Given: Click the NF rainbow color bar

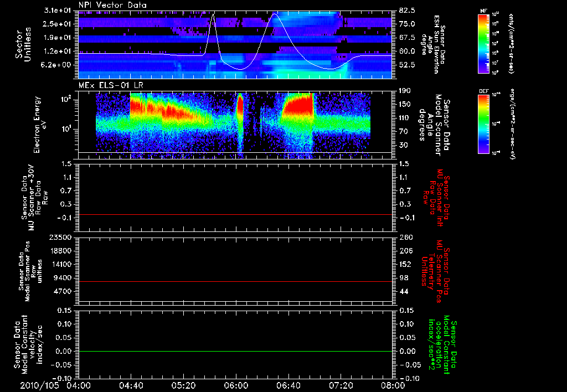Looking at the screenshot, I should 484,43.
